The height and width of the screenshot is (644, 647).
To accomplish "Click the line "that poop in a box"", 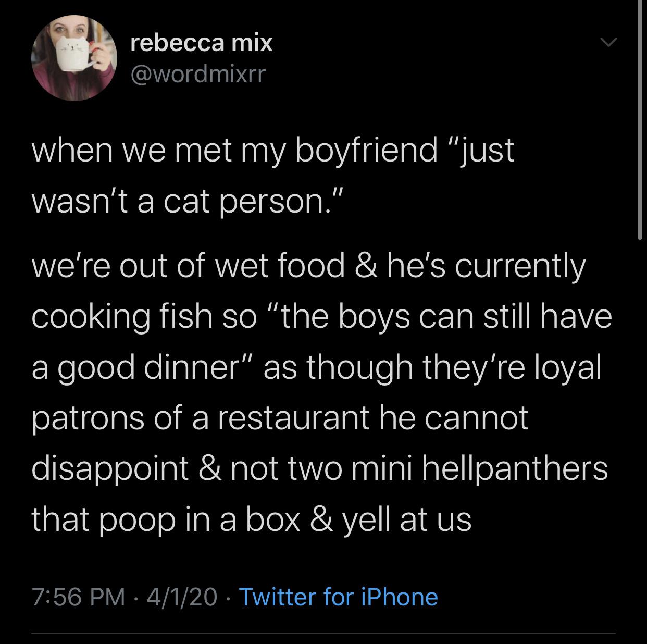I will [251, 519].
